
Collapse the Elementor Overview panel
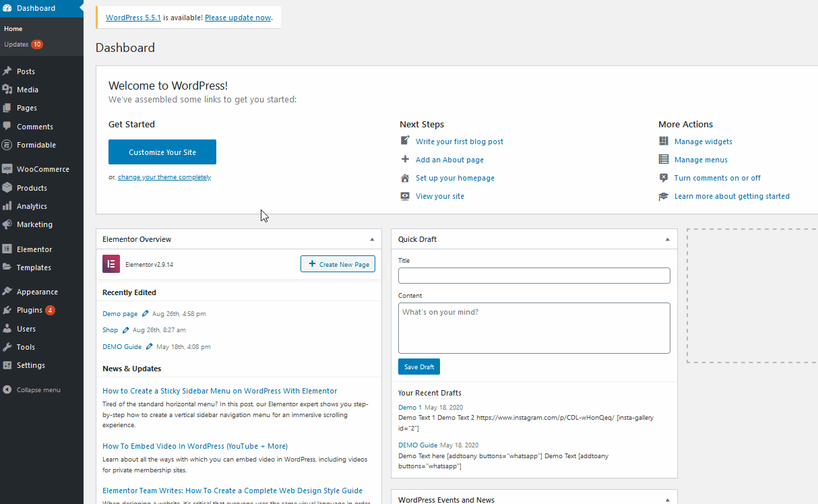372,239
